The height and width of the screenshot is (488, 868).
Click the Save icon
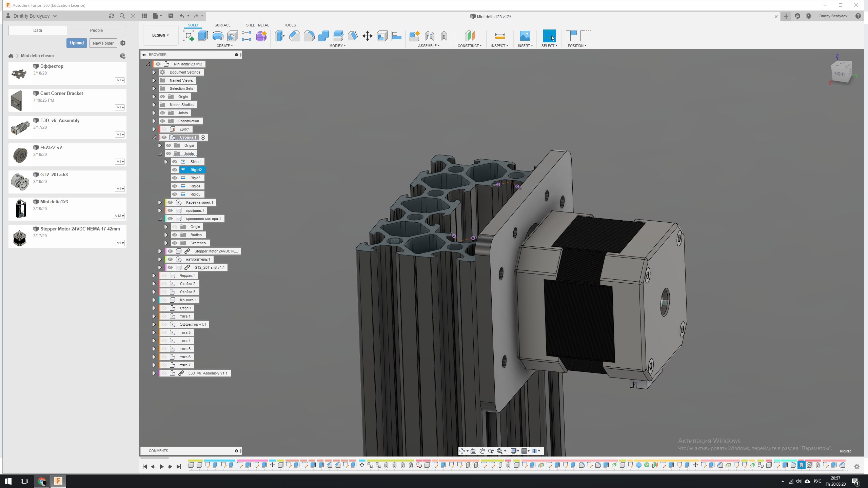pos(171,16)
